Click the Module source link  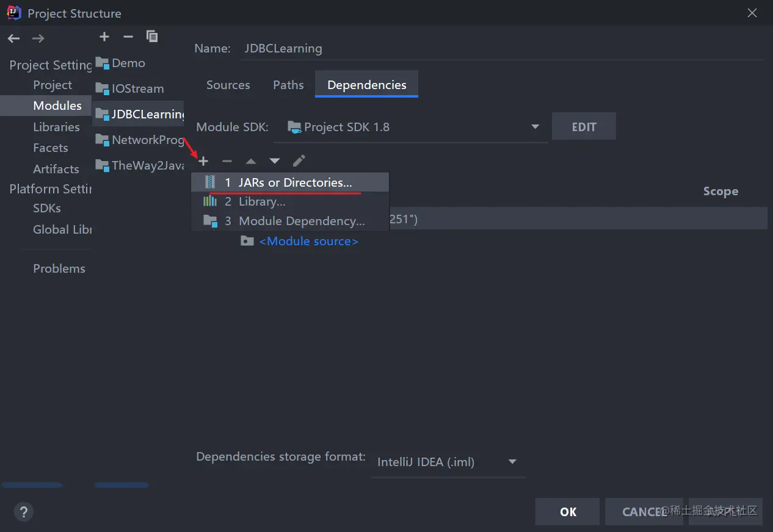[308, 241]
